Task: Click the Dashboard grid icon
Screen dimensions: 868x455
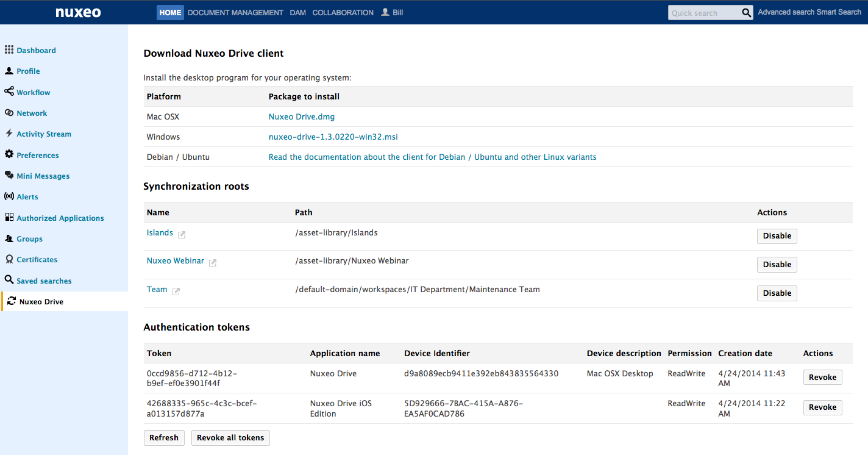Action: pos(9,50)
